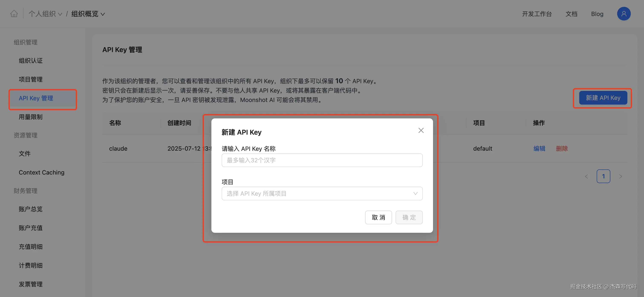This screenshot has width=644, height=297.
Task: Expand the 个人组织 dropdown
Action: [x=45, y=14]
